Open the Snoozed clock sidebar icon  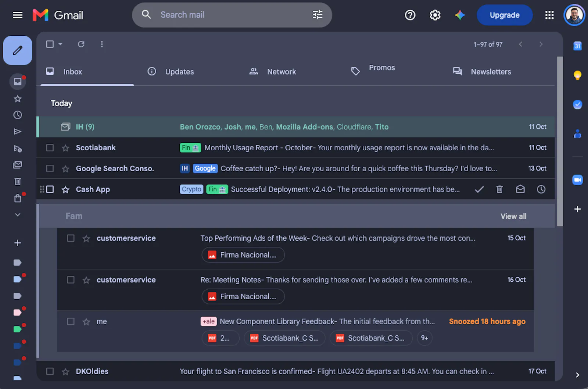click(x=18, y=115)
